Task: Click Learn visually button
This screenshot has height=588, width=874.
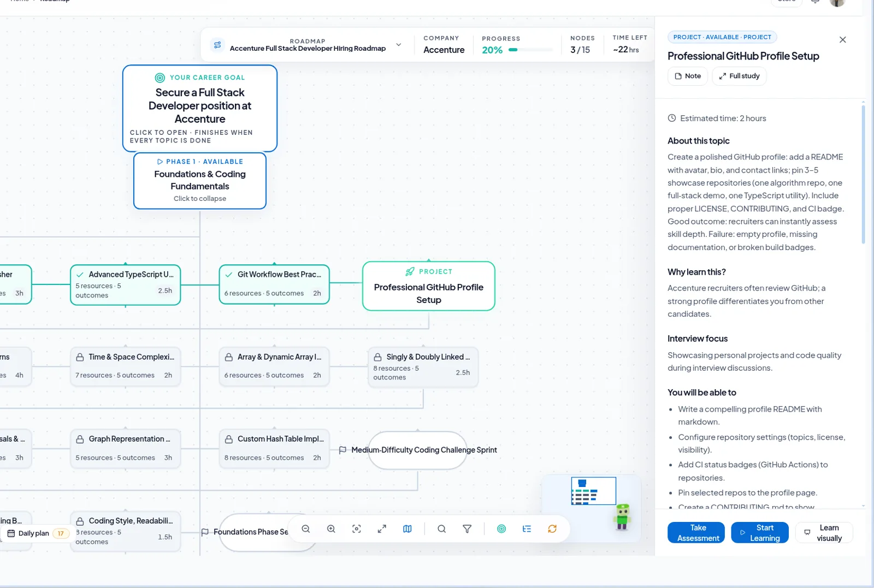Action: click(824, 533)
